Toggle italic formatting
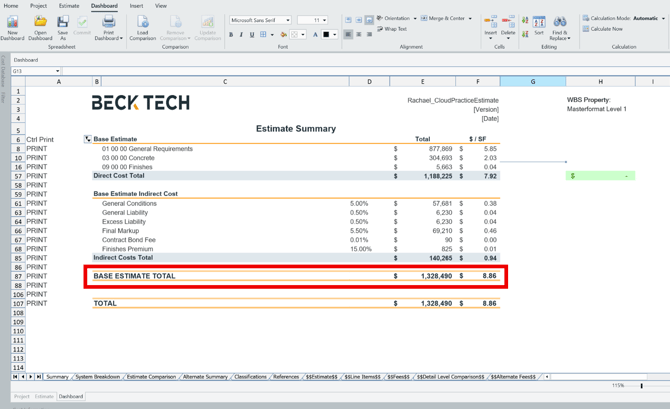The image size is (670, 409). (241, 35)
